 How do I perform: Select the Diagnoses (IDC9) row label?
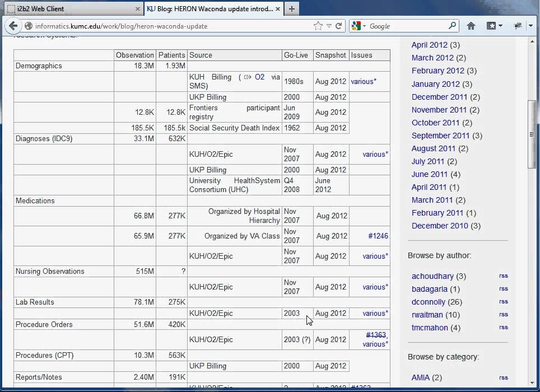click(44, 139)
